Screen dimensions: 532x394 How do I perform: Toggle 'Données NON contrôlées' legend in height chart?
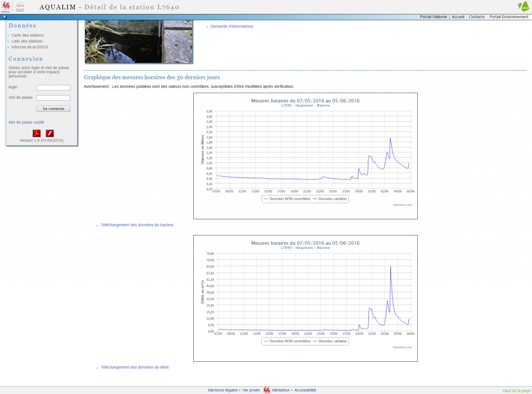click(x=290, y=199)
